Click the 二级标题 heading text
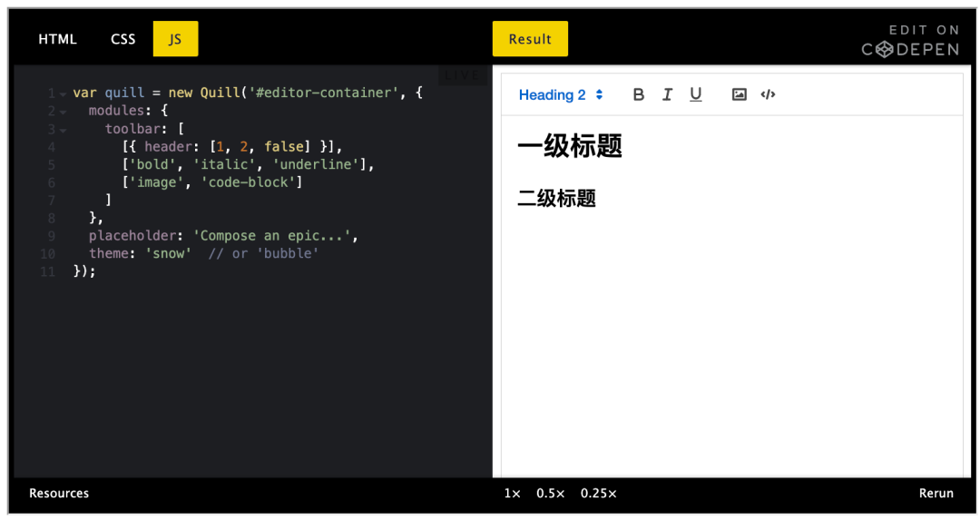980x521 pixels. [x=556, y=198]
